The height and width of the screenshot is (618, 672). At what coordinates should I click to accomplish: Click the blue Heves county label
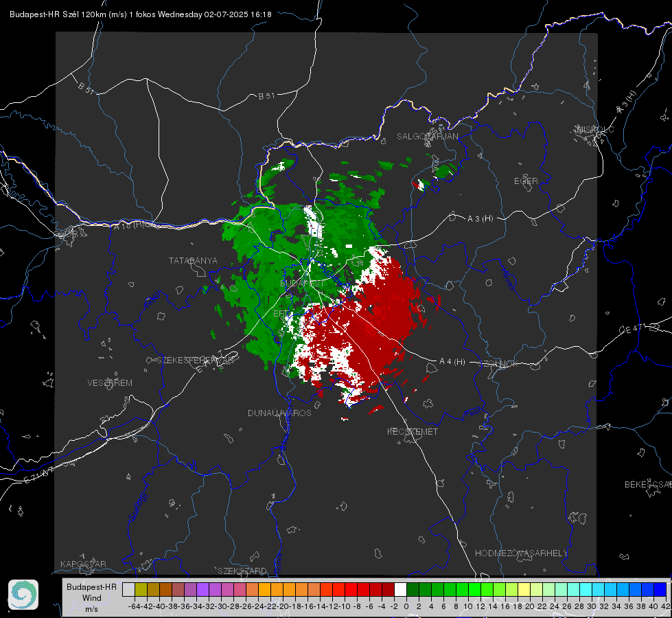(507, 279)
